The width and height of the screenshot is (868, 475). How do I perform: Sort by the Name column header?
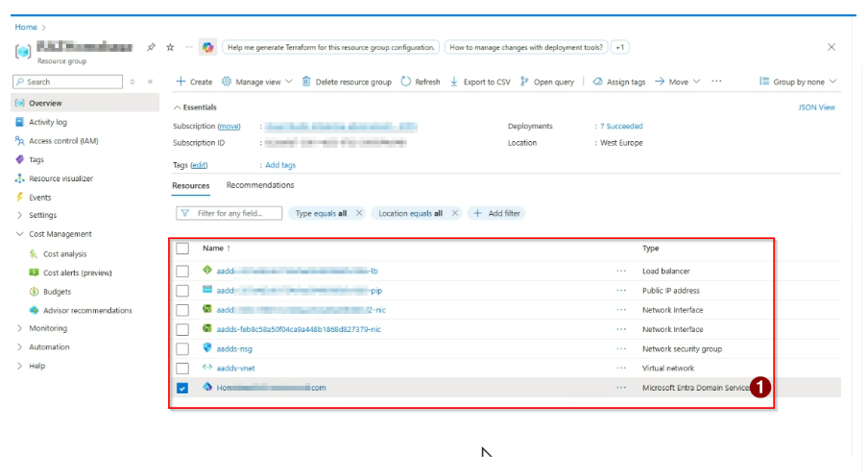(216, 249)
